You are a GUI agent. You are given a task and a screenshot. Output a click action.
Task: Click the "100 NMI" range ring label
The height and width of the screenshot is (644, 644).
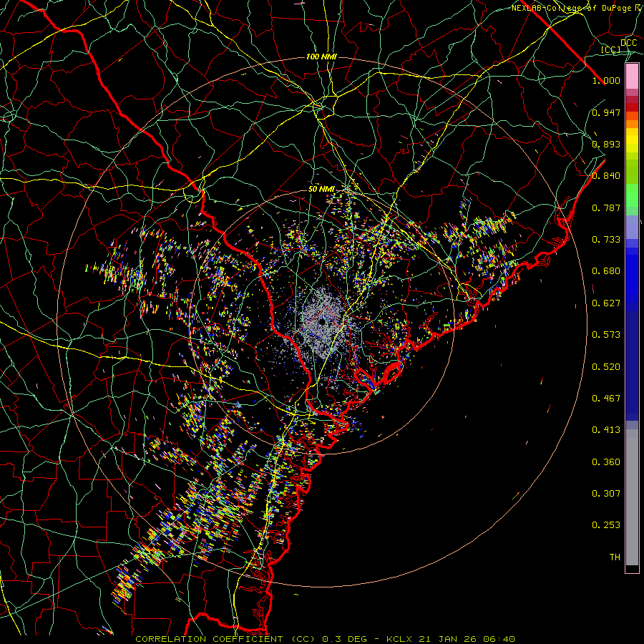click(321, 57)
